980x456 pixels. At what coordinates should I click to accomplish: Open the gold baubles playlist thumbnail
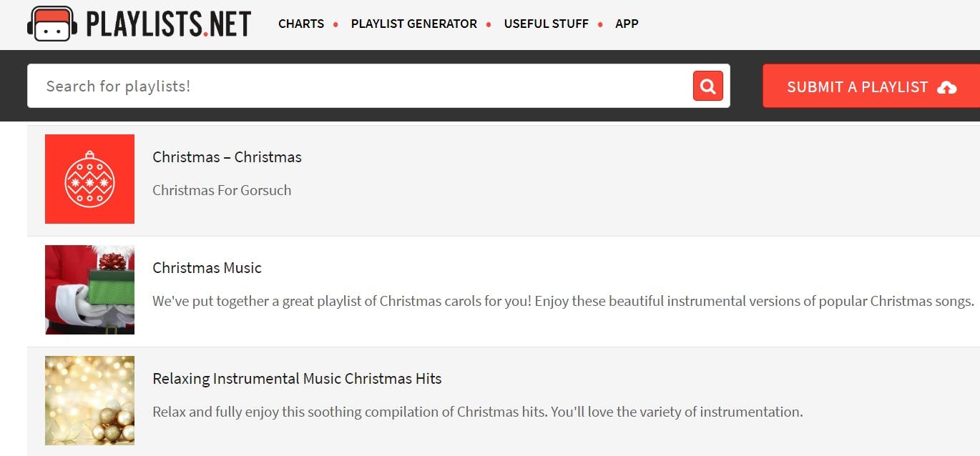point(89,400)
